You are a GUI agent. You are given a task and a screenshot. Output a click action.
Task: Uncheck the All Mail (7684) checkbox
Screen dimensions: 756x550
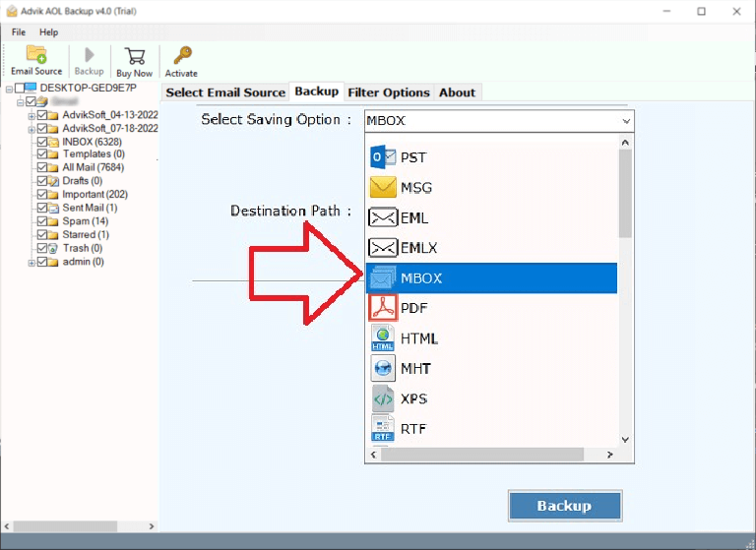pyautogui.click(x=42, y=167)
